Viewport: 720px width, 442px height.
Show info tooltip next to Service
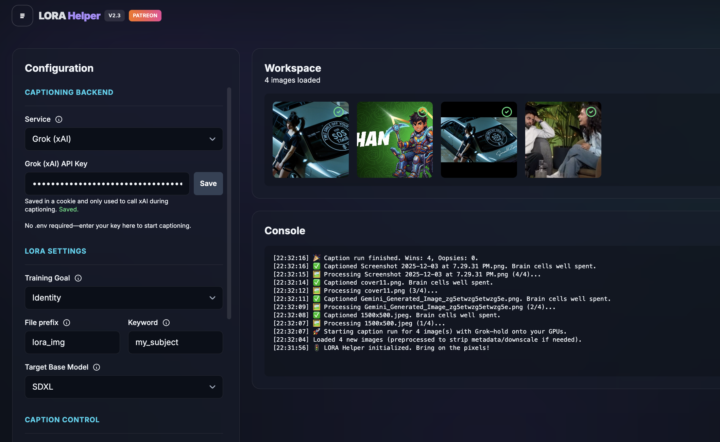point(59,119)
